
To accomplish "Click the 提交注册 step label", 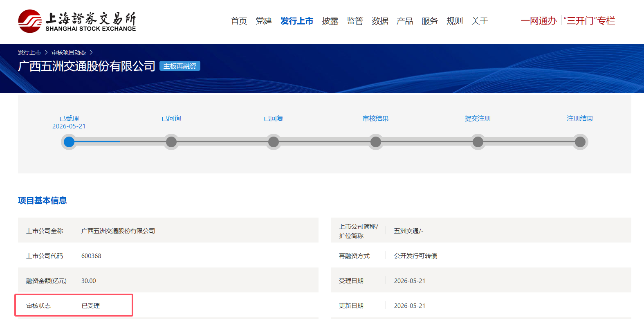I will (478, 118).
